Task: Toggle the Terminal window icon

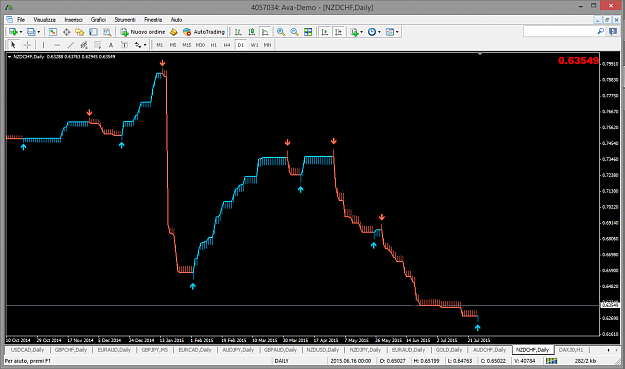Action: pos(93,32)
